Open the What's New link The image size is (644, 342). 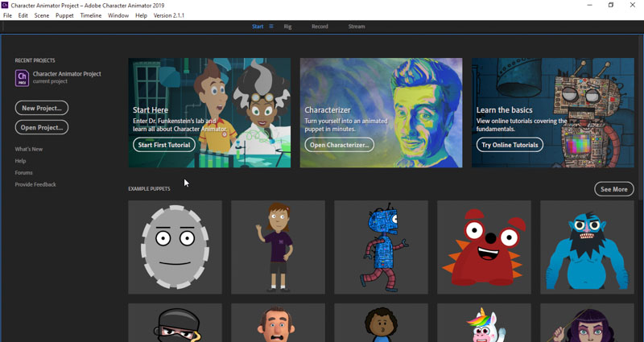(29, 149)
